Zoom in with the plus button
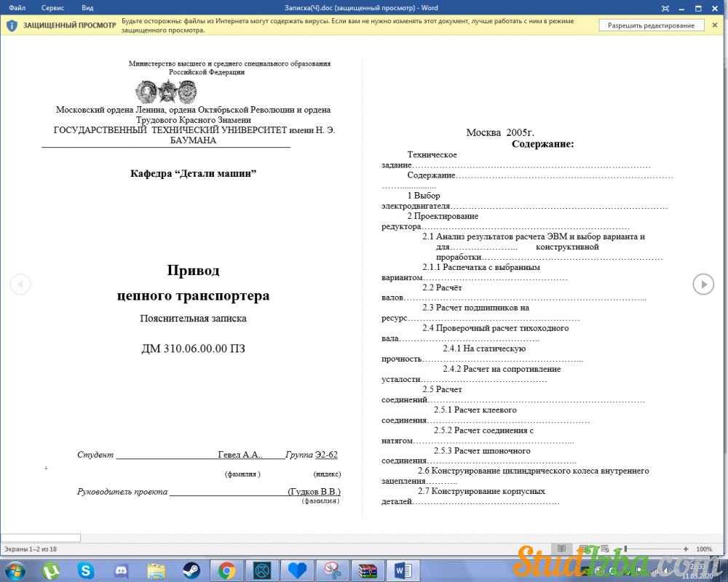This screenshot has width=728, height=582. click(686, 549)
